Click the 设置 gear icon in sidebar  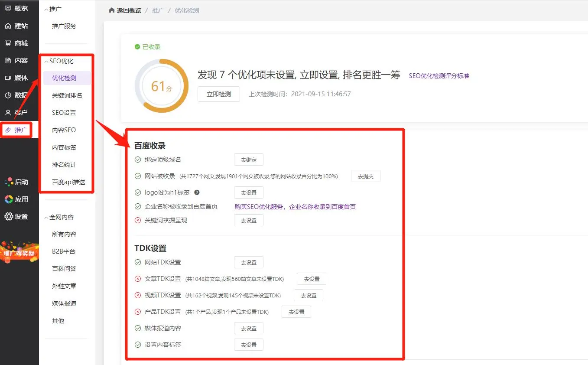click(9, 216)
